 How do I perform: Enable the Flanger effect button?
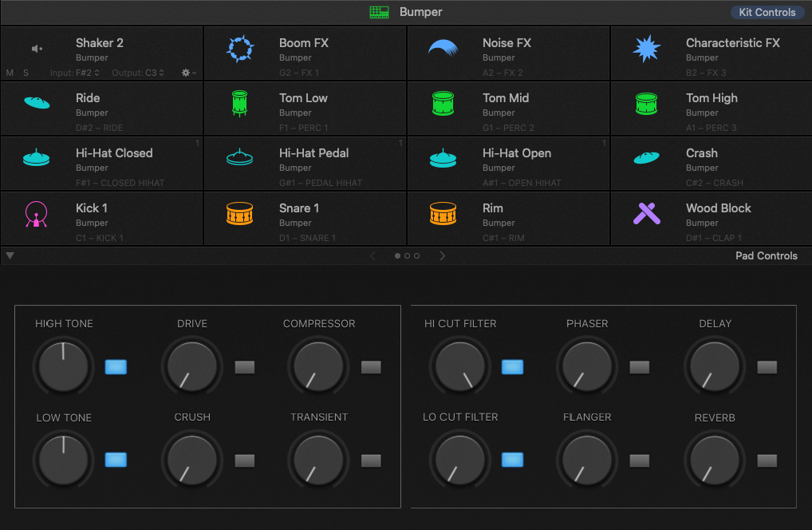(640, 461)
